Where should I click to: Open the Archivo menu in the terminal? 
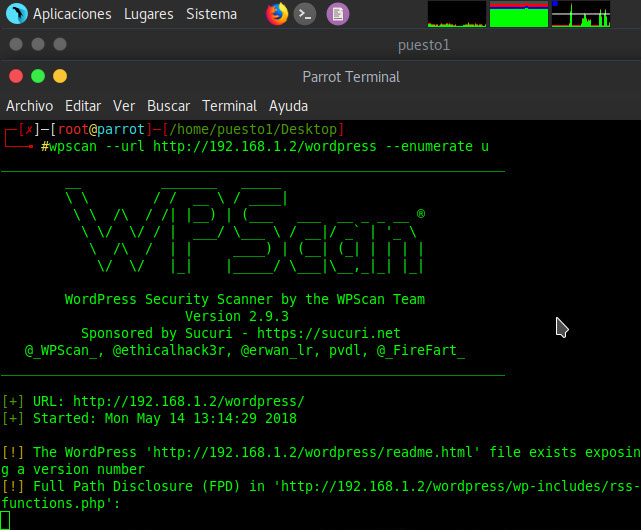30,106
